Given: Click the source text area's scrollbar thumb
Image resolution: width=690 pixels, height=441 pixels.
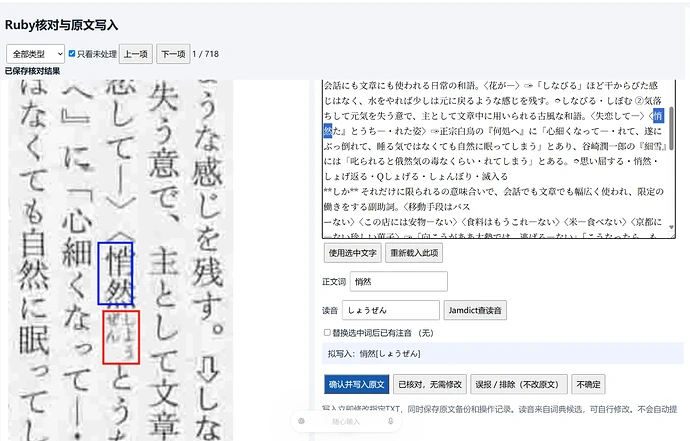Looking at the screenshot, I should click(671, 128).
